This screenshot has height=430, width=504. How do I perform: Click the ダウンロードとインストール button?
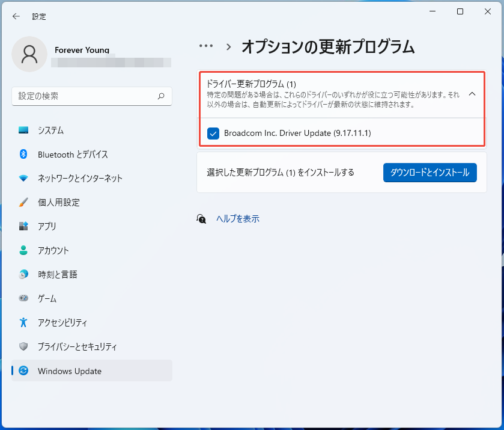tap(430, 173)
